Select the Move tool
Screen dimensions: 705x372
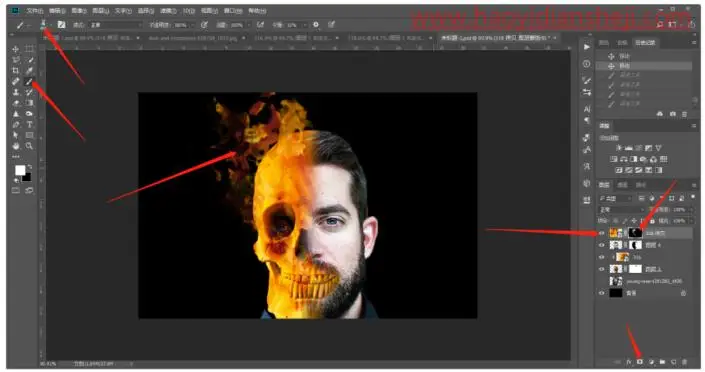tap(16, 49)
